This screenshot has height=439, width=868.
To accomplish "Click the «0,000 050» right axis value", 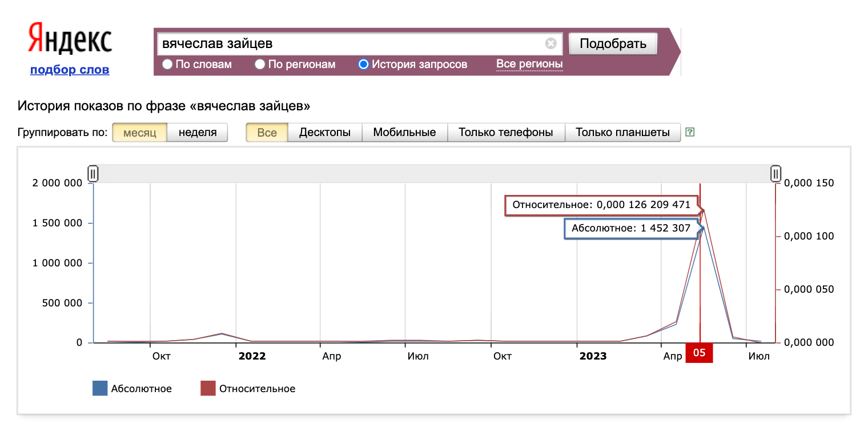I will pos(809,289).
